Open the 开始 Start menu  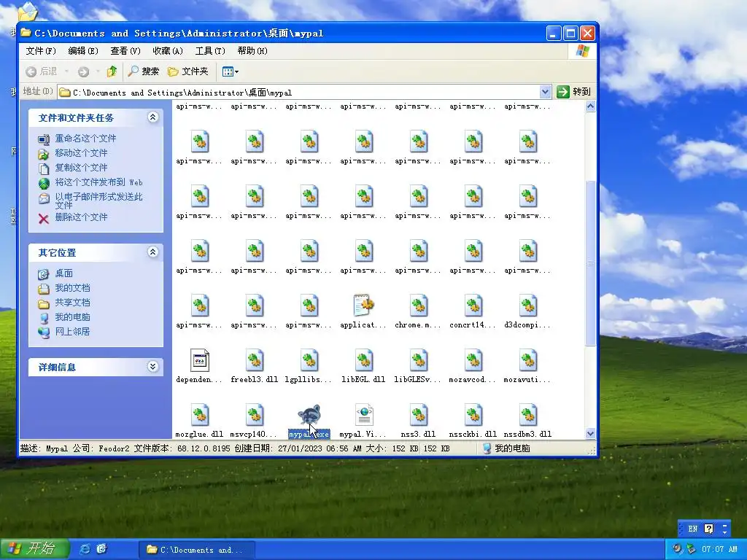click(x=34, y=549)
